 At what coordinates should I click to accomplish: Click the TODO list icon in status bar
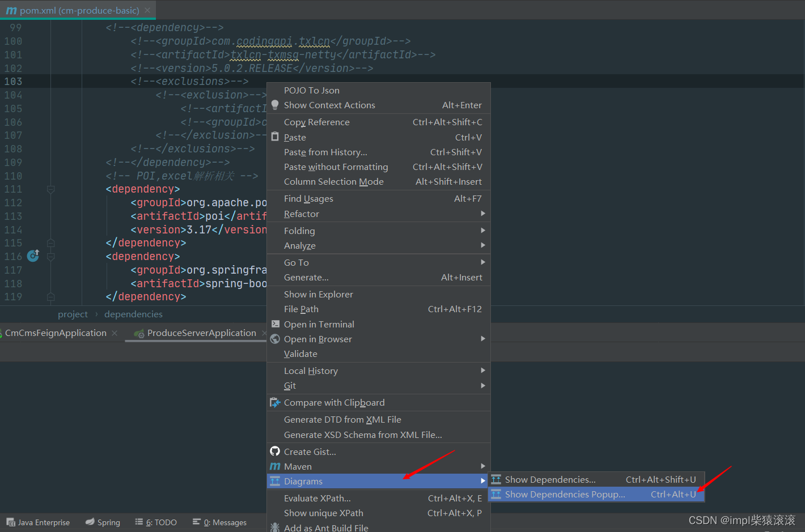(139, 522)
